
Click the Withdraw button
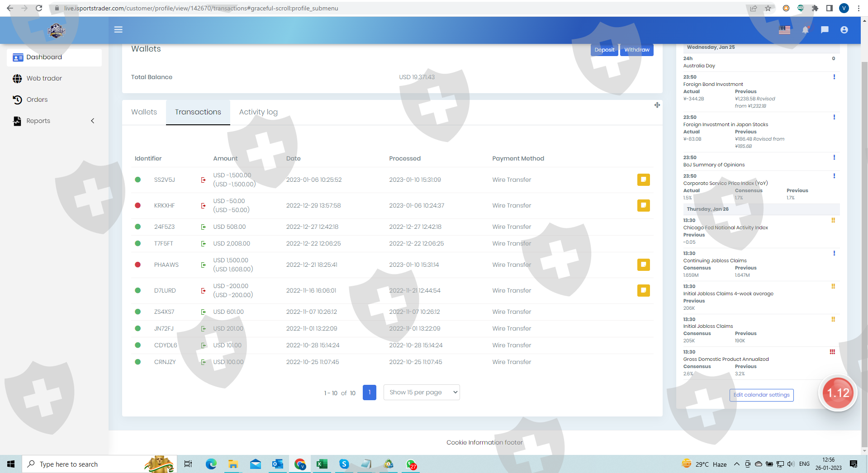(636, 50)
